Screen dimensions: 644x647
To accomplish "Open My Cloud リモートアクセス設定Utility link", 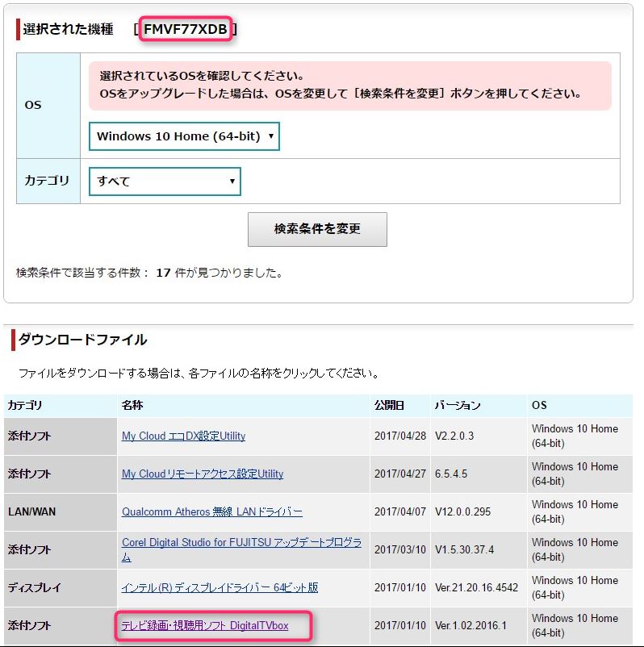I will [203, 474].
